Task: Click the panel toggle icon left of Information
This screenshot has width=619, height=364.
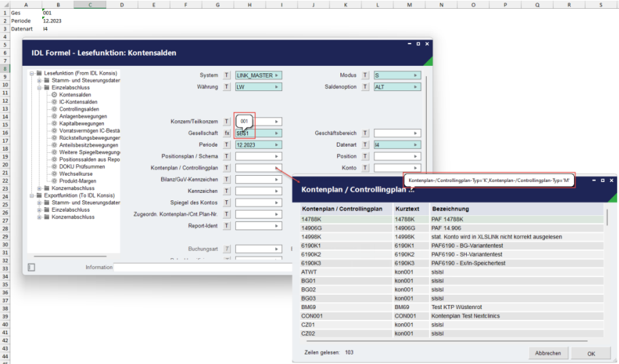Action: tap(31, 268)
